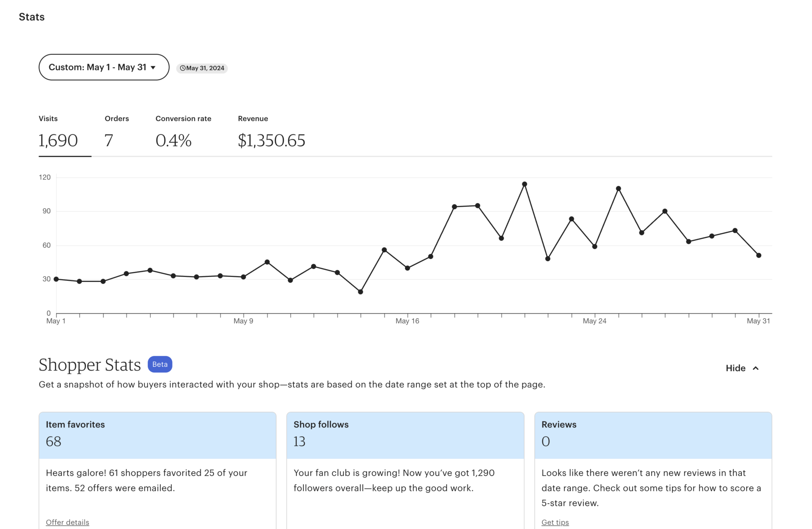Open the Offer details link
Screen dimensions: 812x529
(x=67, y=522)
